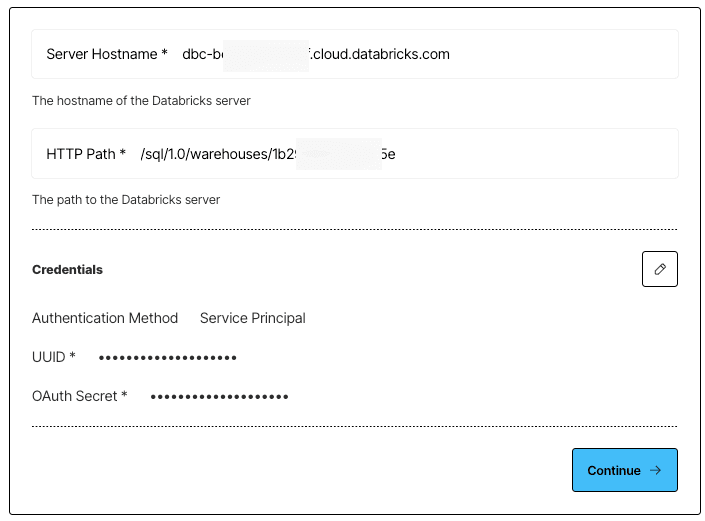Click the pencil edit credentials icon
Viewport: 705px width, 521px height.
tap(660, 269)
